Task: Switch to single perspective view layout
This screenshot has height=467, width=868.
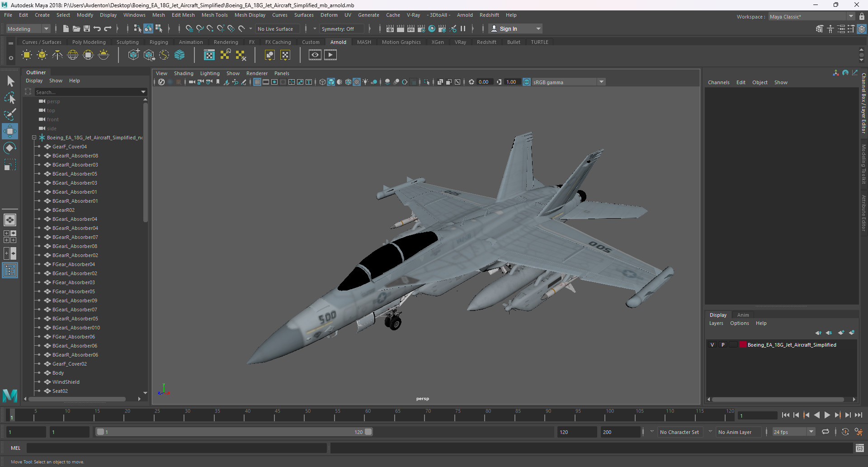Action: (10, 220)
